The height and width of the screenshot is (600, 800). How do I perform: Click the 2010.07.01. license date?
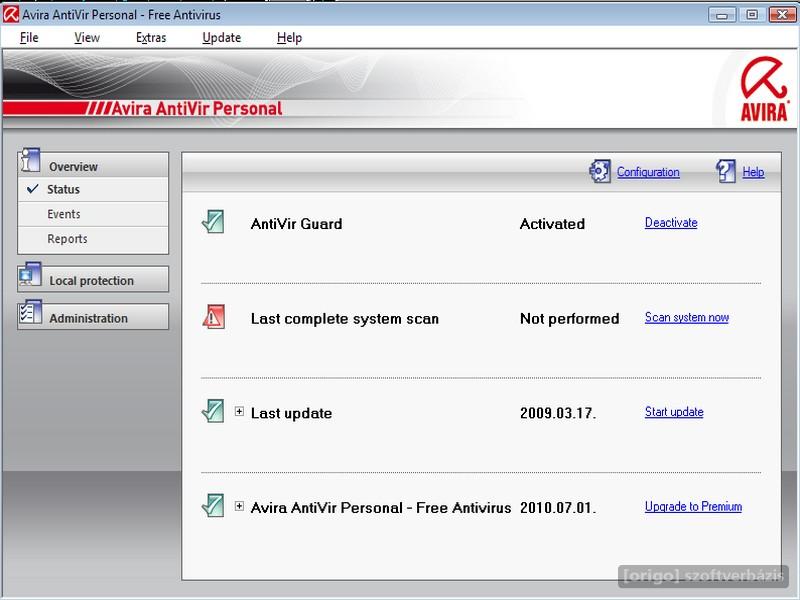(558, 508)
